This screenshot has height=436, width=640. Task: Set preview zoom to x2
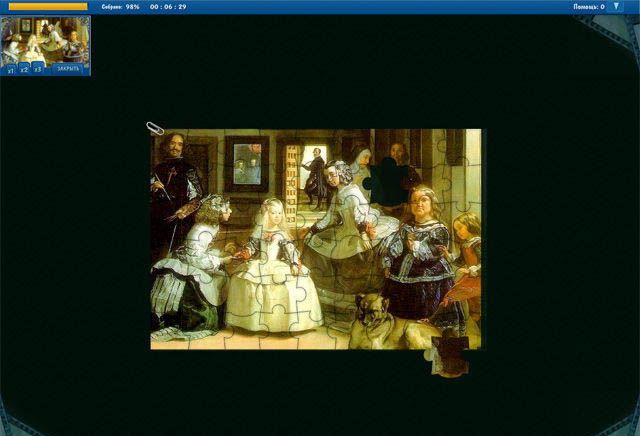(24, 70)
